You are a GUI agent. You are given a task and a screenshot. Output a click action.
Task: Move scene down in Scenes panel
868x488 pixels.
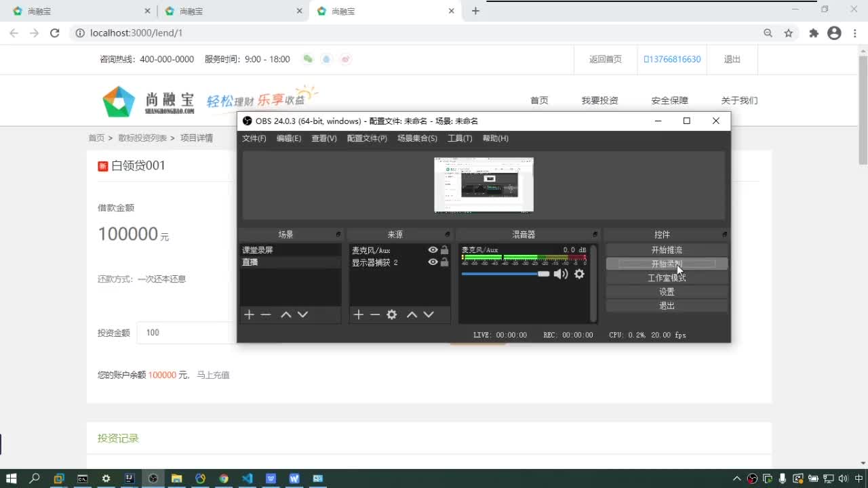(303, 314)
